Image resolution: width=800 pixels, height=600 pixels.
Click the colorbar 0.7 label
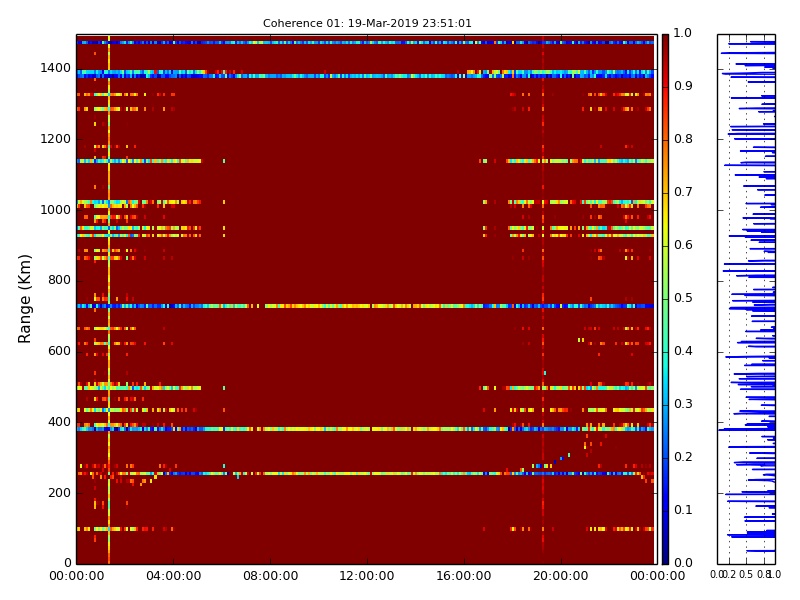[683, 192]
